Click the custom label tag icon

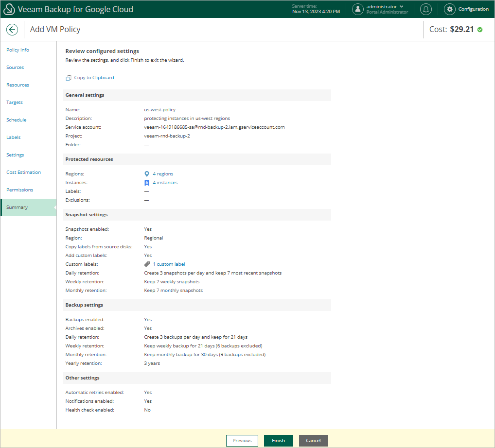click(x=147, y=264)
